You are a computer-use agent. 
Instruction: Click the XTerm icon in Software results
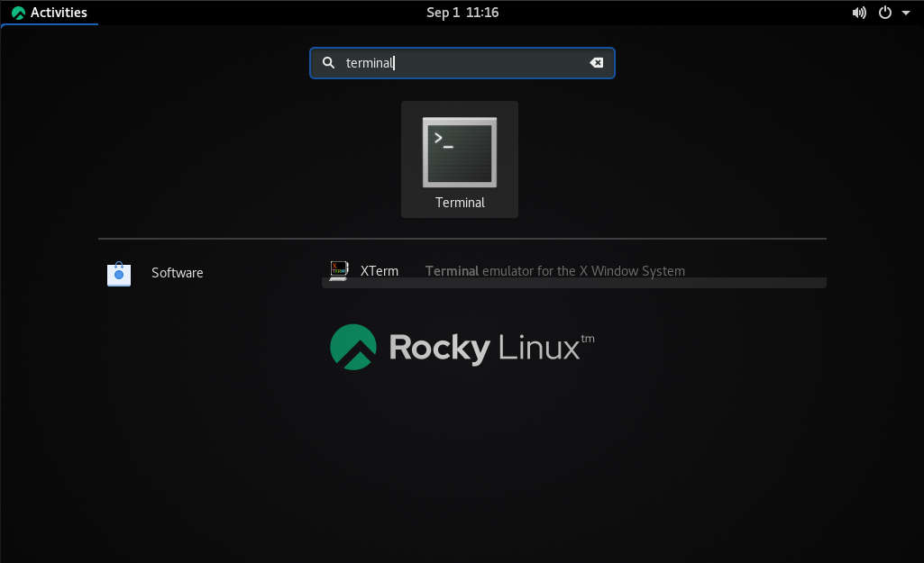(x=339, y=271)
